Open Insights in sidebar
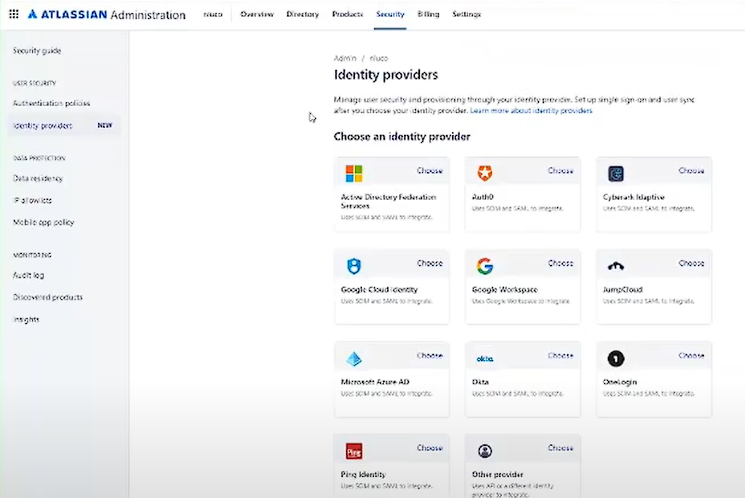Screen dimensions: 745x498 [26, 319]
